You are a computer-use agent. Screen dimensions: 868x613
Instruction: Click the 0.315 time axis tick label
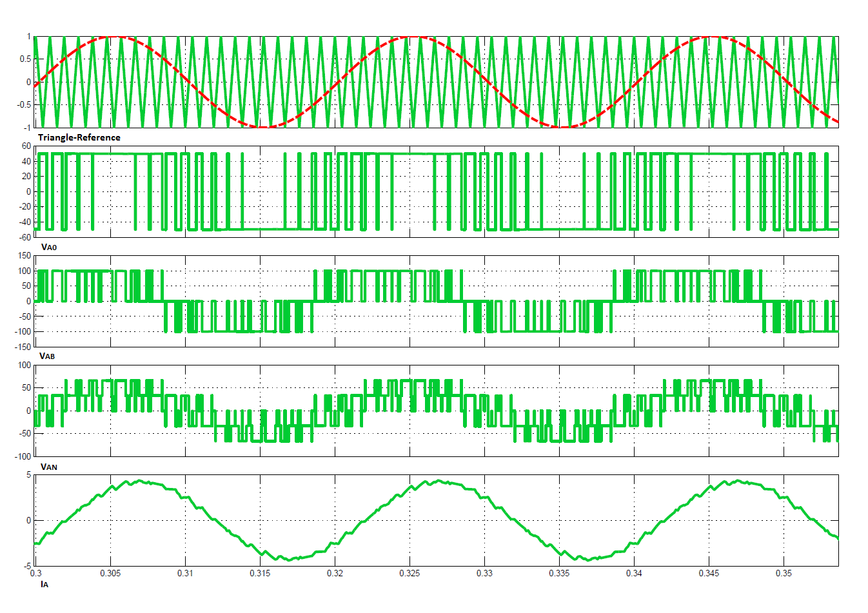260,573
